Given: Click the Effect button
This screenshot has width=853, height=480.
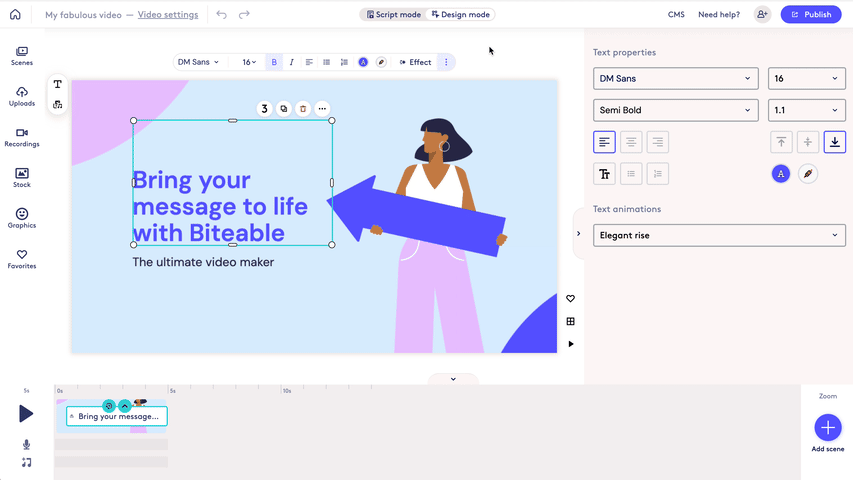Looking at the screenshot, I should [415, 62].
